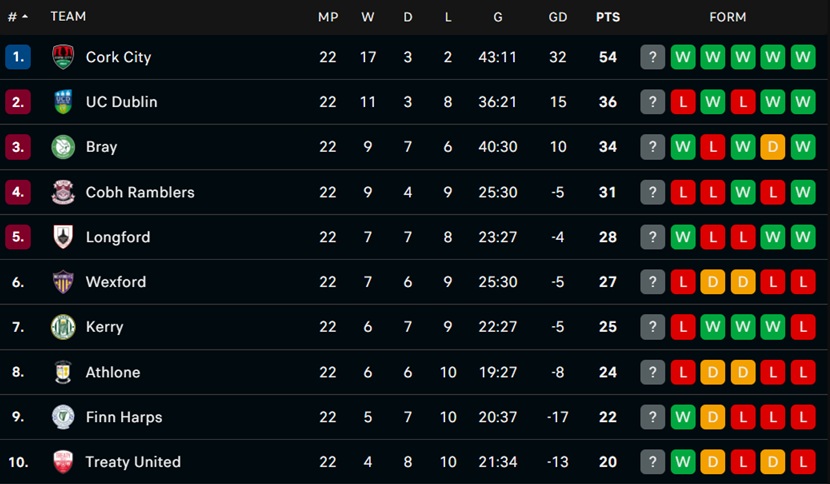
Task: Click UC Dublin team badge
Action: [x=63, y=102]
